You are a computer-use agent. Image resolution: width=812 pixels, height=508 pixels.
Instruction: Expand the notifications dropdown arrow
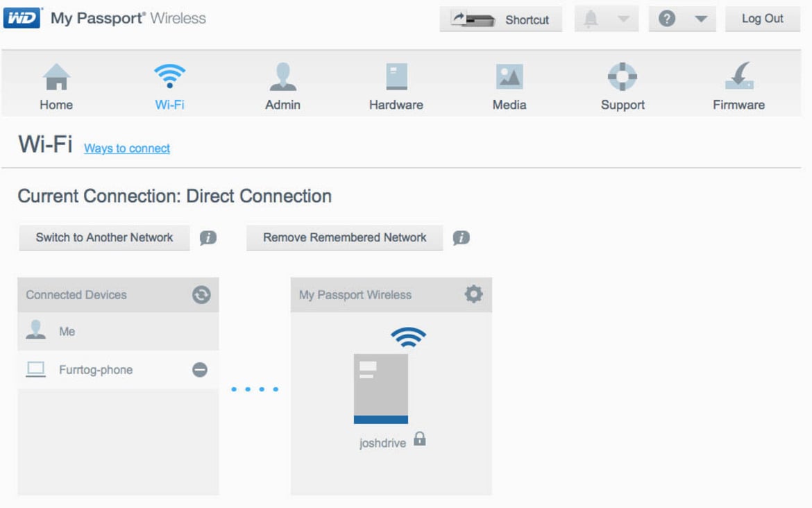[623, 19]
